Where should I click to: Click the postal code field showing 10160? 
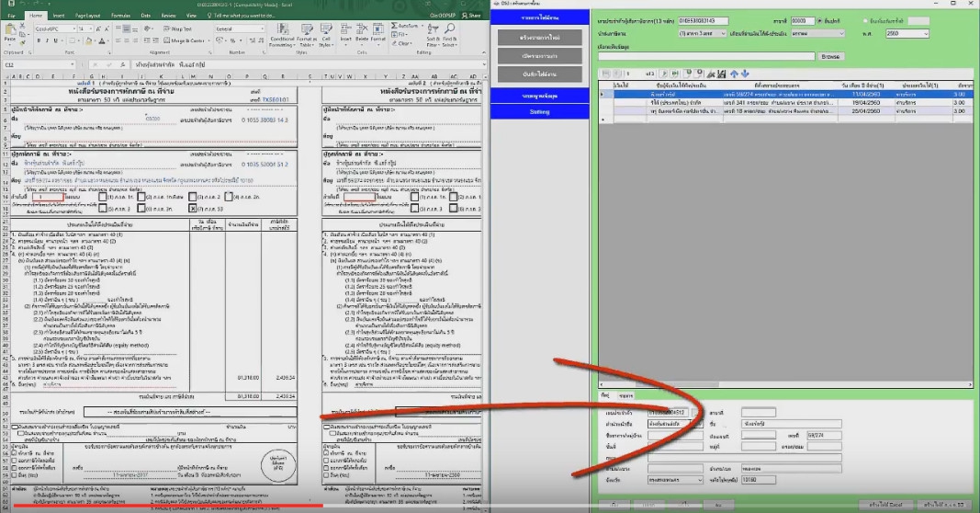(758, 480)
